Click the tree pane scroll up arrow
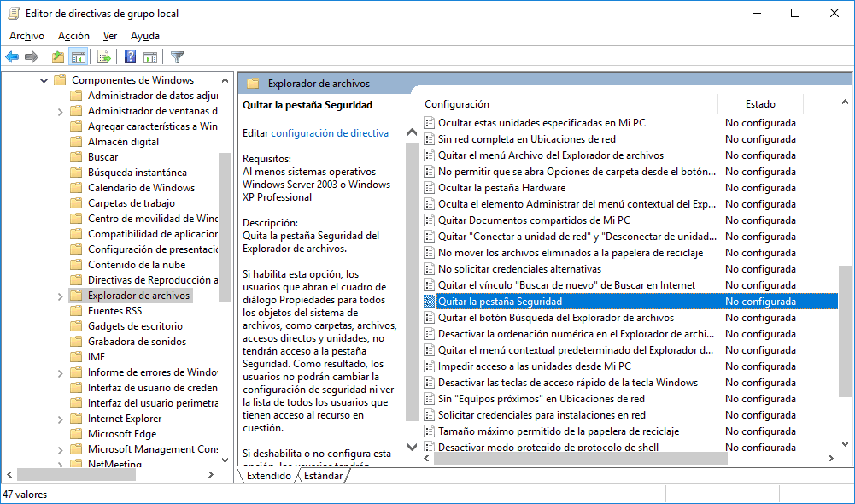The width and height of the screenshot is (855, 504). (225, 79)
